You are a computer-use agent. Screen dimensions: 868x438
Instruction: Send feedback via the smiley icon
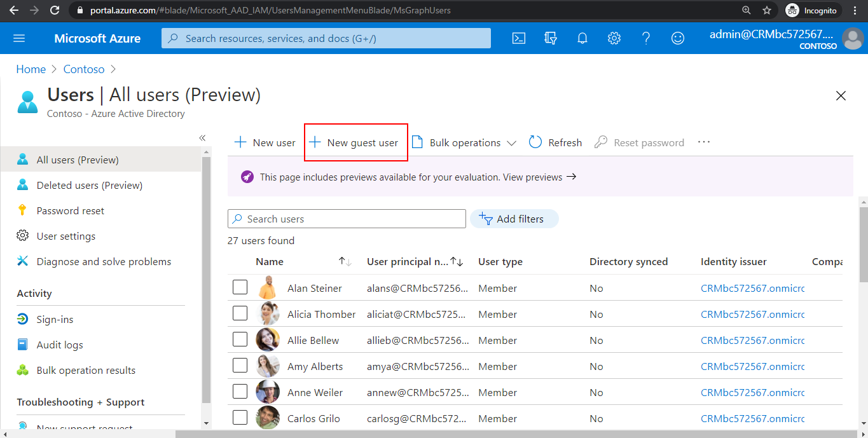677,38
